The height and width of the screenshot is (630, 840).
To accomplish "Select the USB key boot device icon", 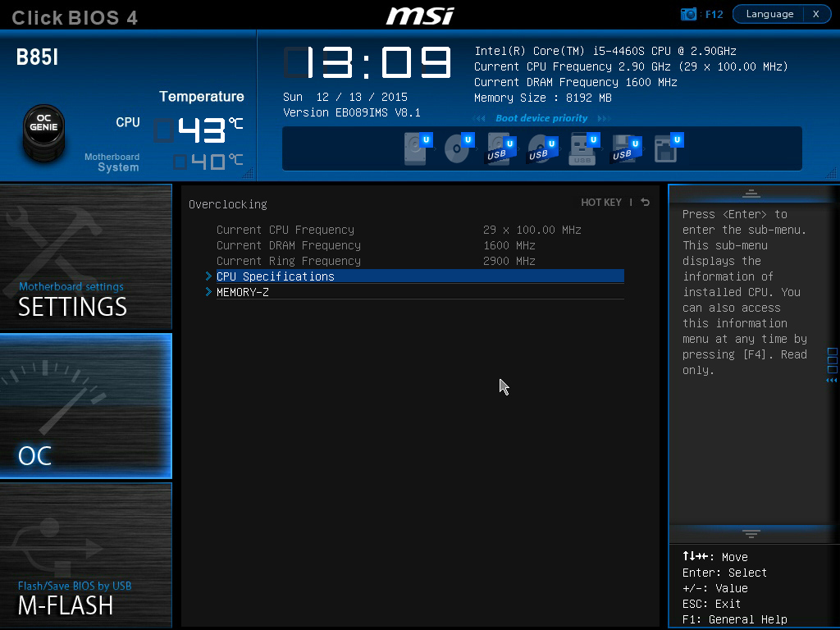I will click(x=584, y=148).
